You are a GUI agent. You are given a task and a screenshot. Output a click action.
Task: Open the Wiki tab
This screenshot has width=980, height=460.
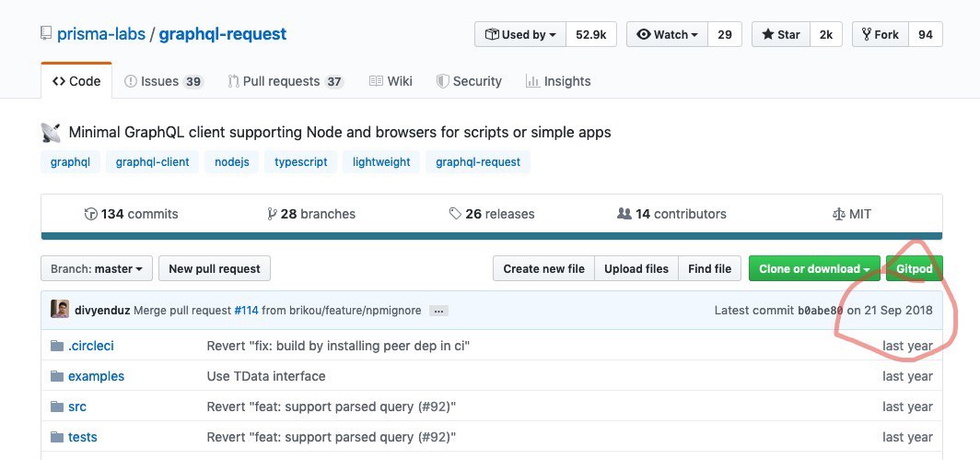pos(391,81)
